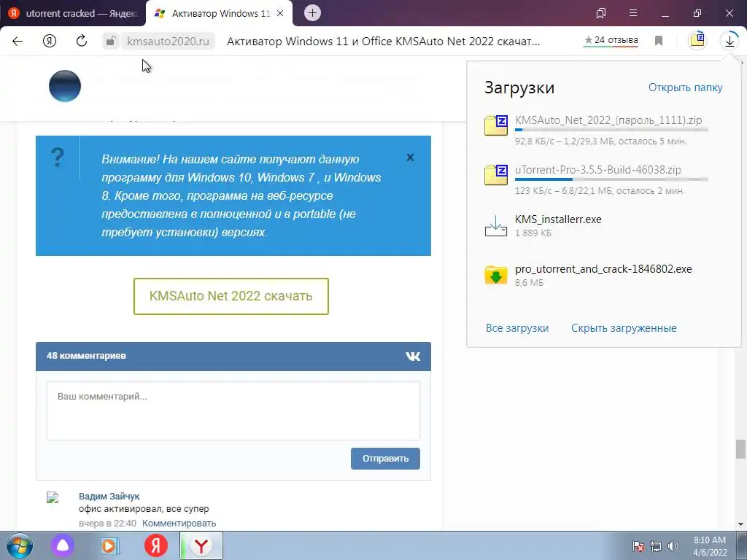Open the 24 отзыва site reviews

tap(611, 41)
